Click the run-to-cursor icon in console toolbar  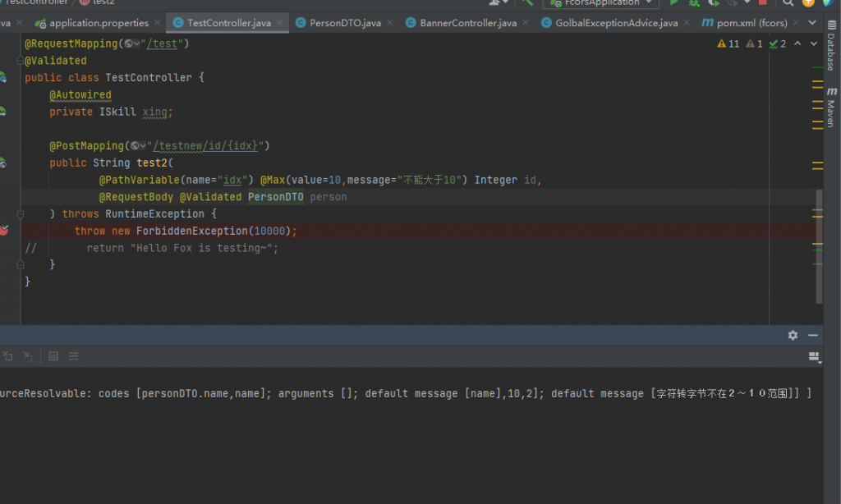point(28,356)
